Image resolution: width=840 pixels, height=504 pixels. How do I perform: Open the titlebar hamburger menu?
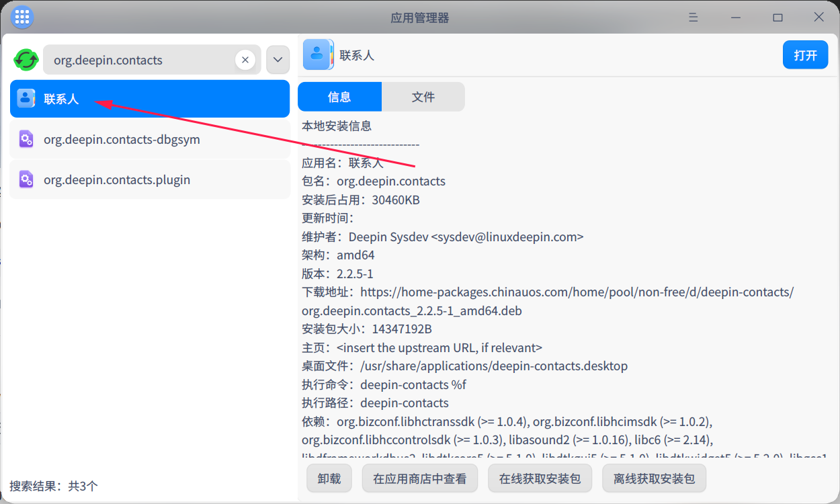[693, 17]
